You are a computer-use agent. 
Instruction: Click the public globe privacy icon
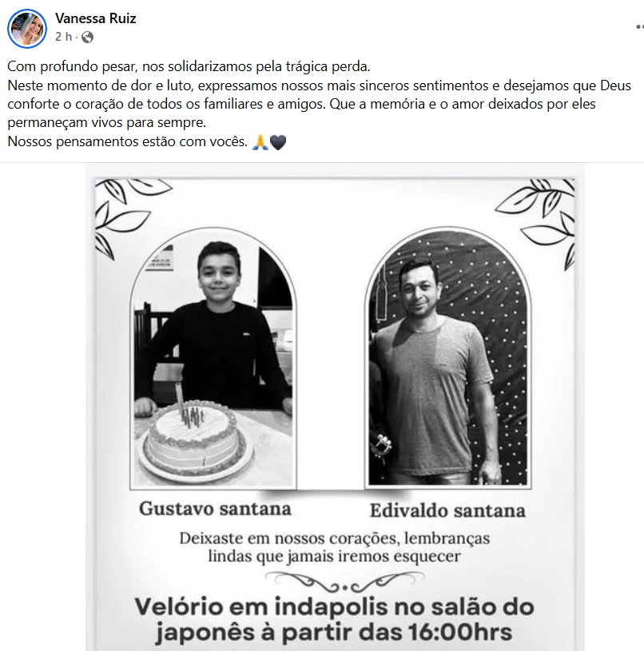pos(87,38)
